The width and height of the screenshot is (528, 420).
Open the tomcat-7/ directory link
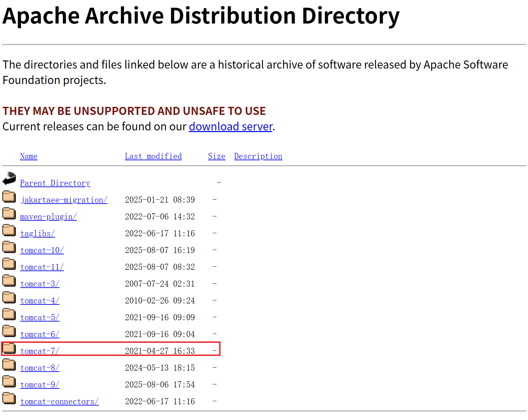(40, 351)
